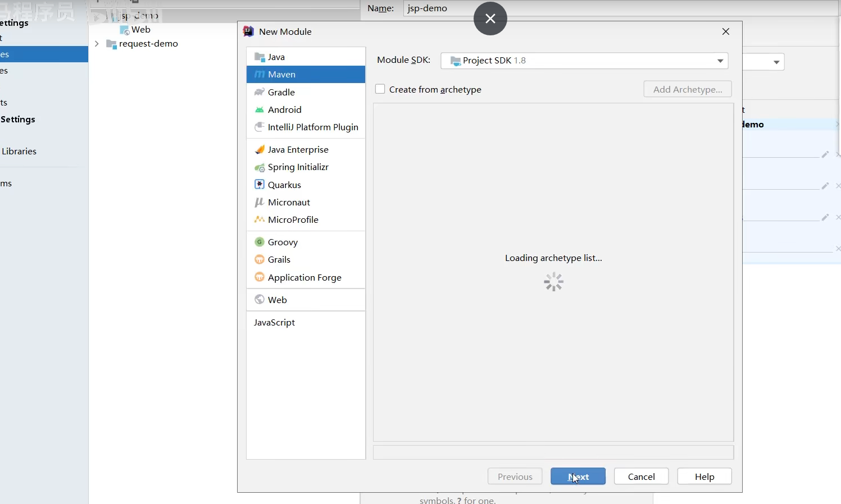The width and height of the screenshot is (841, 504).
Task: Select the Maven module type
Action: 306,74
